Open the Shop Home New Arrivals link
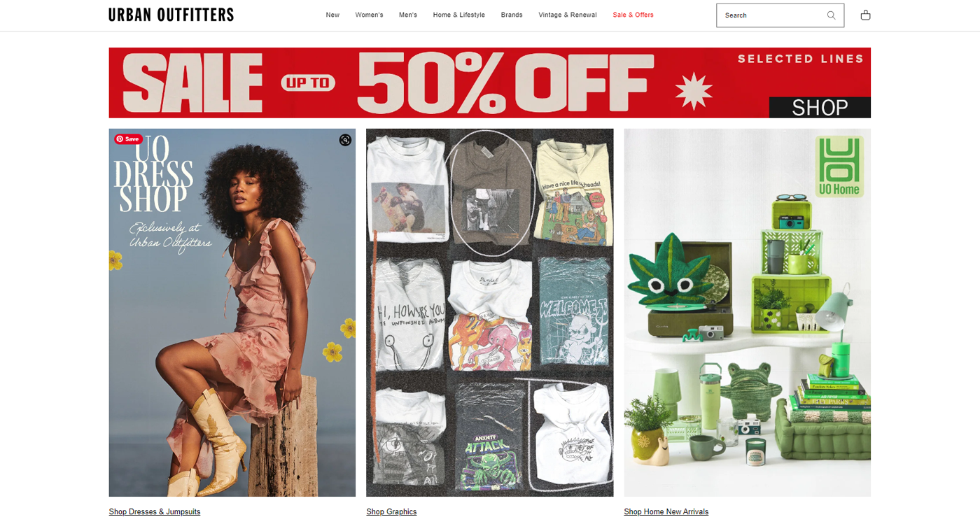The height and width of the screenshot is (531, 980). pyautogui.click(x=666, y=512)
